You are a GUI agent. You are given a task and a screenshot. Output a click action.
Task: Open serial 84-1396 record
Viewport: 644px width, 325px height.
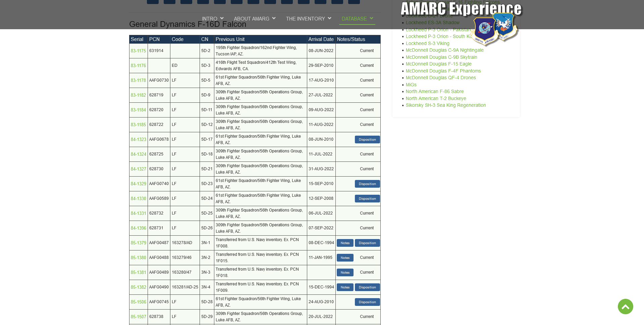pos(138,228)
